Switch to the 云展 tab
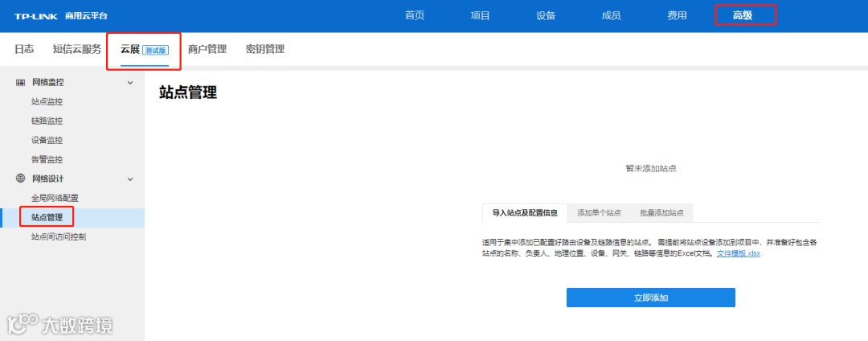The image size is (868, 341). click(145, 49)
